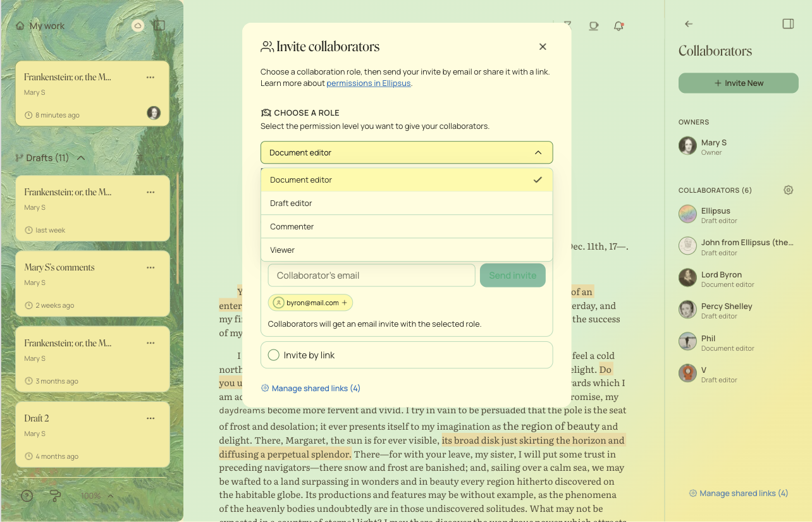Image resolution: width=812 pixels, height=522 pixels.
Task: Select the Phil collaborator entry
Action: 737,342
